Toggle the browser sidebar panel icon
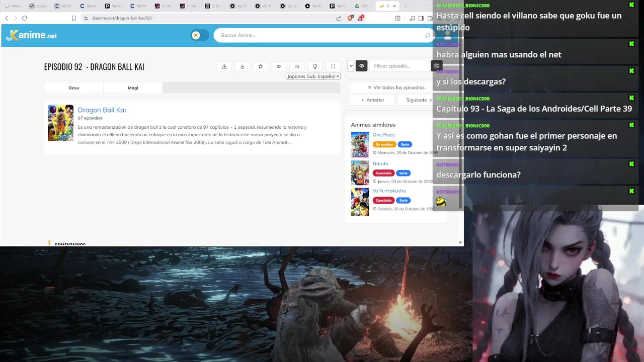 tap(421, 18)
